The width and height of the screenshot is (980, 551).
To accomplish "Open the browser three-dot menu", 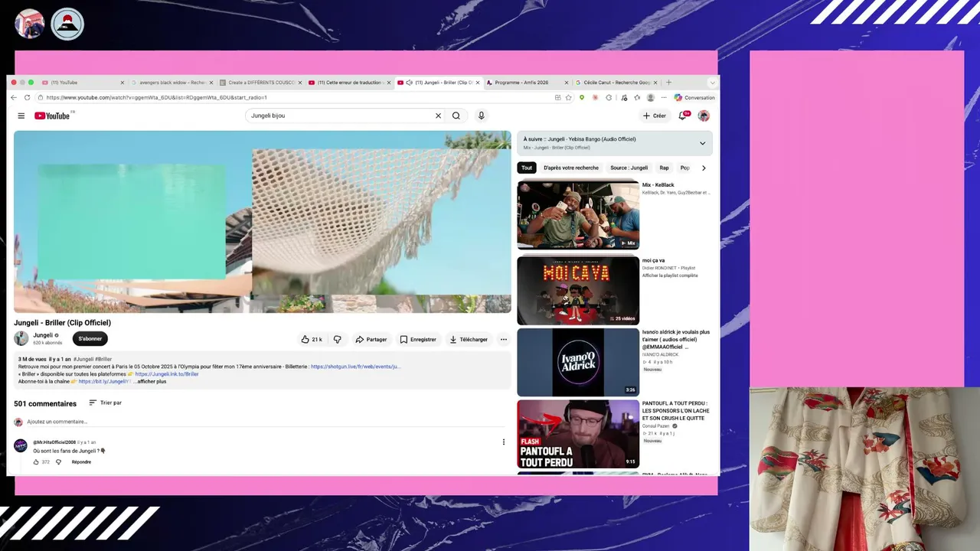I will 664,97.
